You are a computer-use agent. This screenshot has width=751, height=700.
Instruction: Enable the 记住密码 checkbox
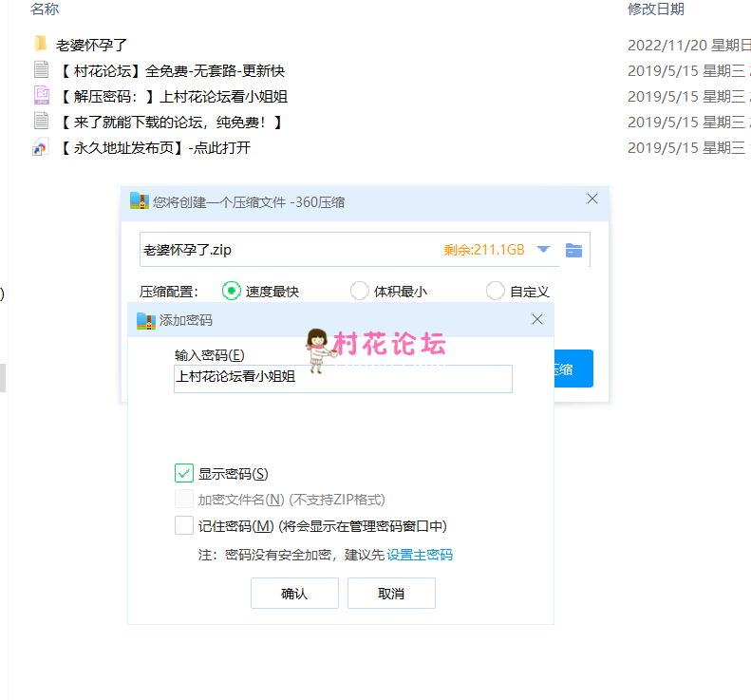point(184,525)
